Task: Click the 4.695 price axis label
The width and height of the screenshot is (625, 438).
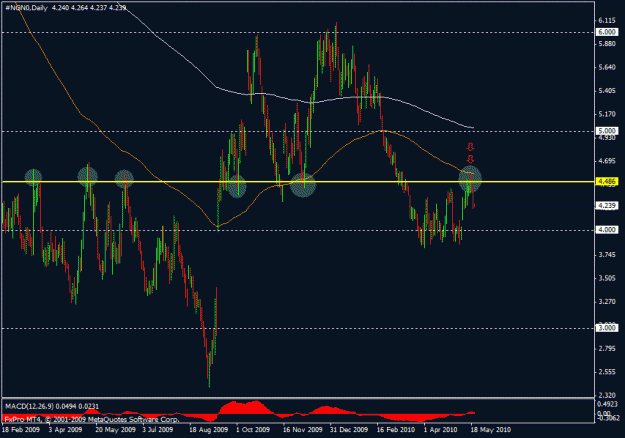Action: (x=607, y=161)
